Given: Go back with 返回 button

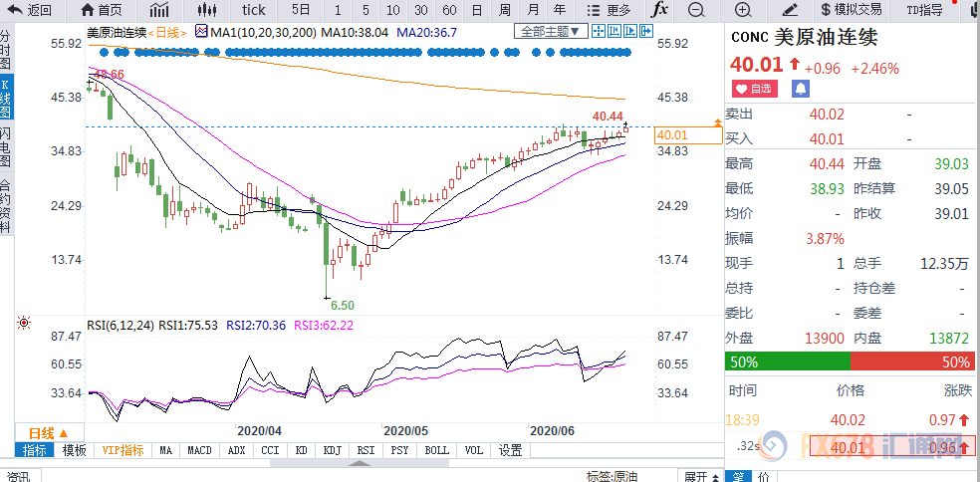Looking at the screenshot, I should click(x=29, y=9).
